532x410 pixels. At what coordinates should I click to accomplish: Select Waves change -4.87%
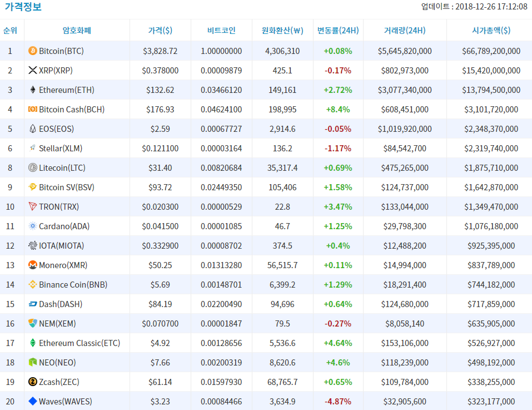(338, 402)
